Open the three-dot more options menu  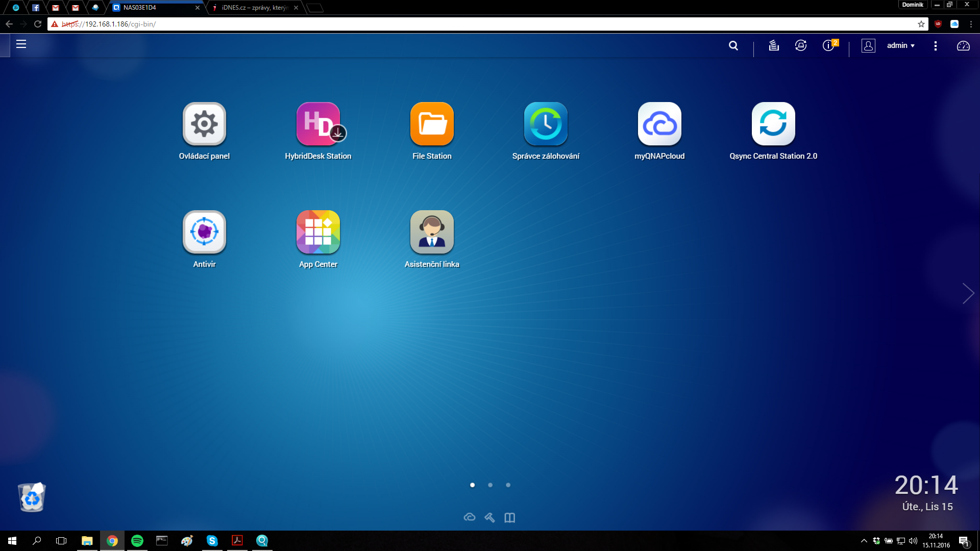(935, 46)
